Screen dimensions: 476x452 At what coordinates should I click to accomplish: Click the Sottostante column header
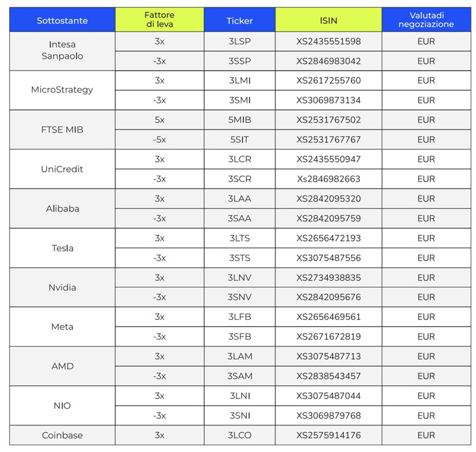click(62, 21)
